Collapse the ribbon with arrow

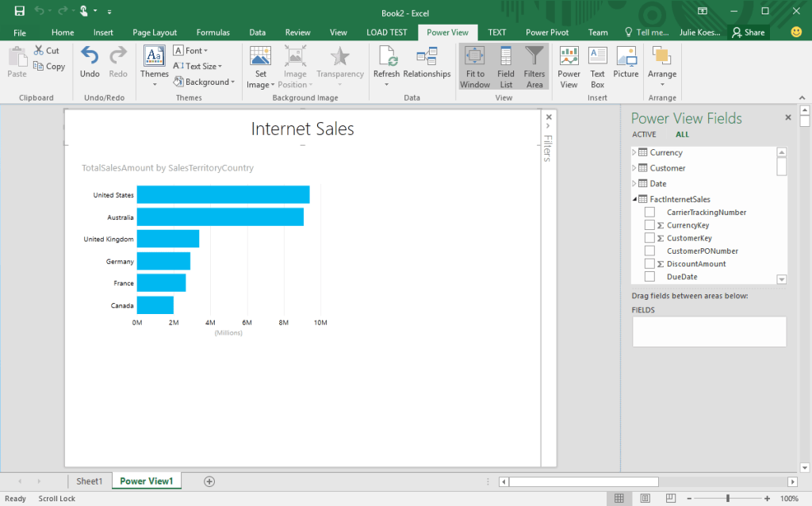tap(802, 98)
